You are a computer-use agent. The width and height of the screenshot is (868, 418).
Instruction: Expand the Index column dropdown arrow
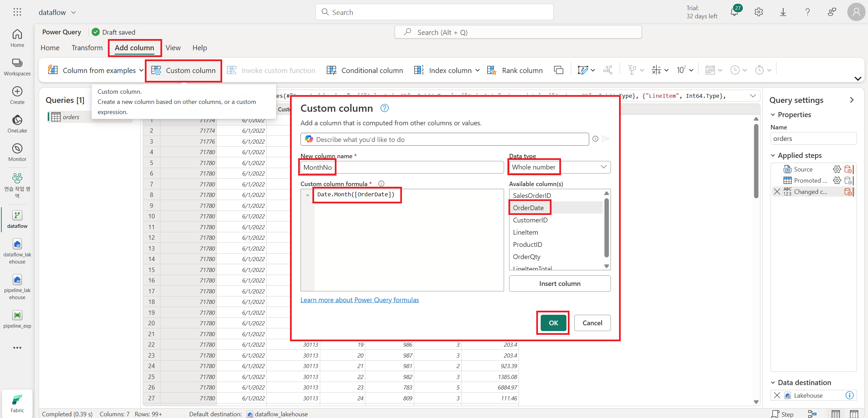(478, 70)
